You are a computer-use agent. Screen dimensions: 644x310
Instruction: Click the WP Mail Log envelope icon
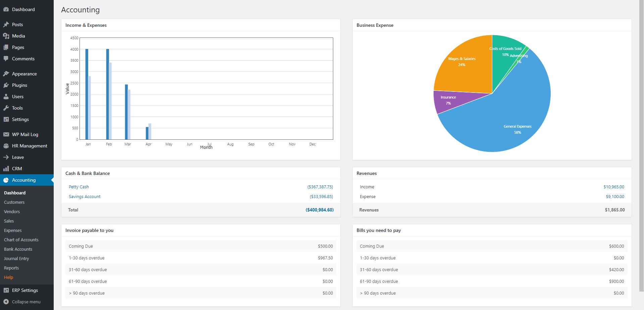(x=6, y=134)
